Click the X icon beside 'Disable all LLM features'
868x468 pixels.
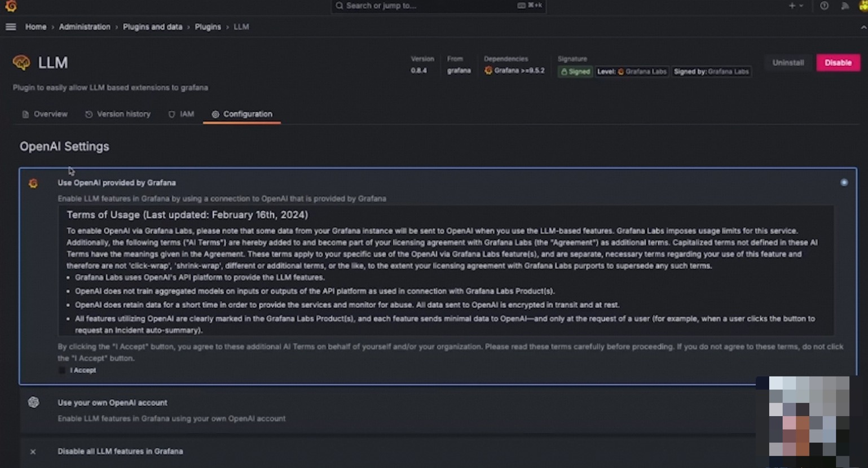33,452
